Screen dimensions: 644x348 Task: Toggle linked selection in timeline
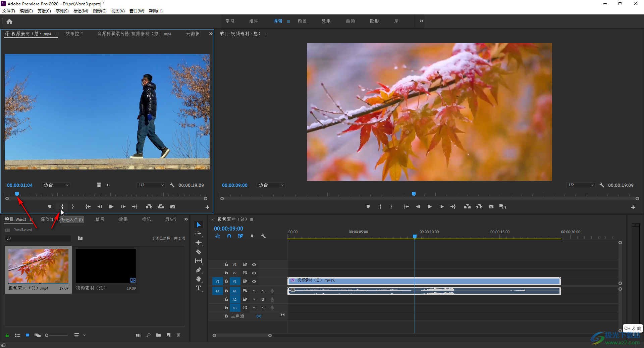coord(240,236)
